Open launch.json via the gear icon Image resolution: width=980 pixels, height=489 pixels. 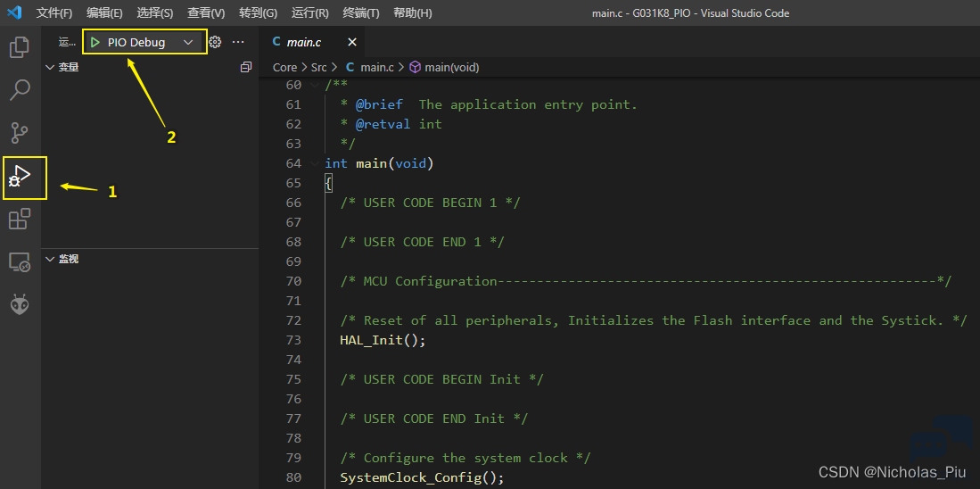(215, 42)
